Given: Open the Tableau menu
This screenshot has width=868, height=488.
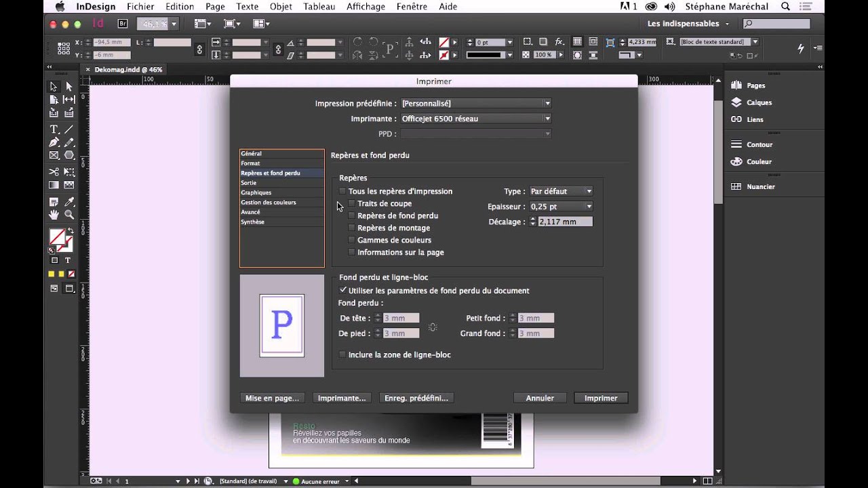Looking at the screenshot, I should pyautogui.click(x=319, y=6).
